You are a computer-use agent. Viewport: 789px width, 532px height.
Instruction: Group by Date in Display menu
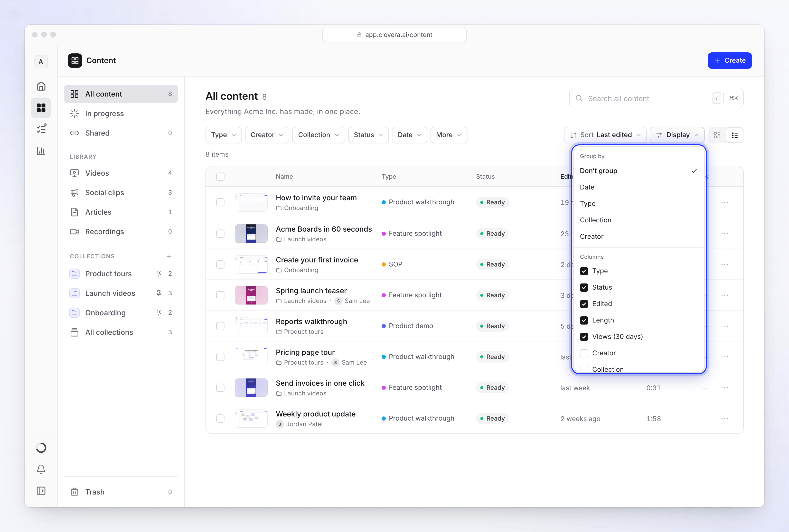[x=638, y=187]
